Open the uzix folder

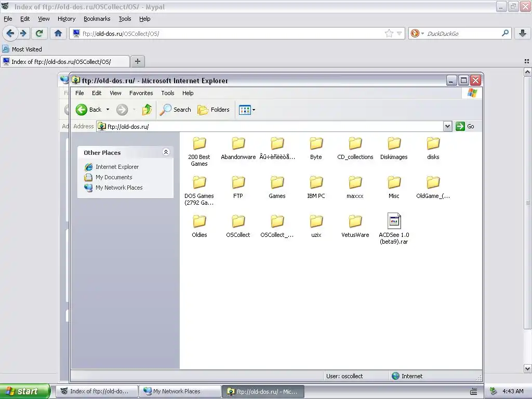[x=316, y=226]
